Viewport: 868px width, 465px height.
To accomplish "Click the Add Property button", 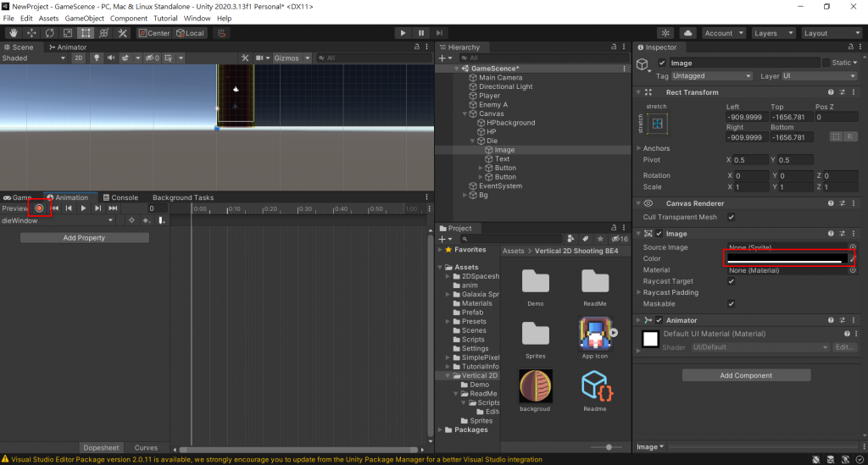I will 84,238.
